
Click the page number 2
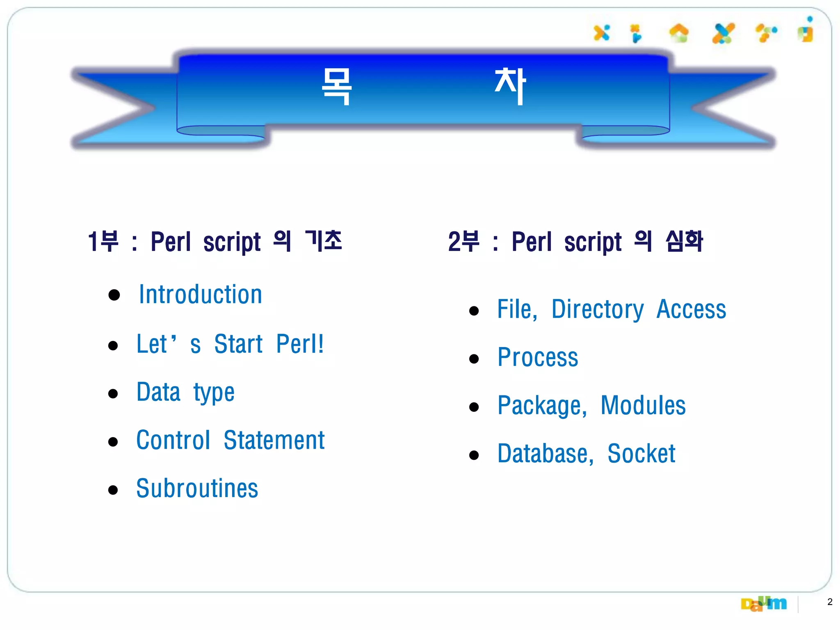pyautogui.click(x=830, y=602)
